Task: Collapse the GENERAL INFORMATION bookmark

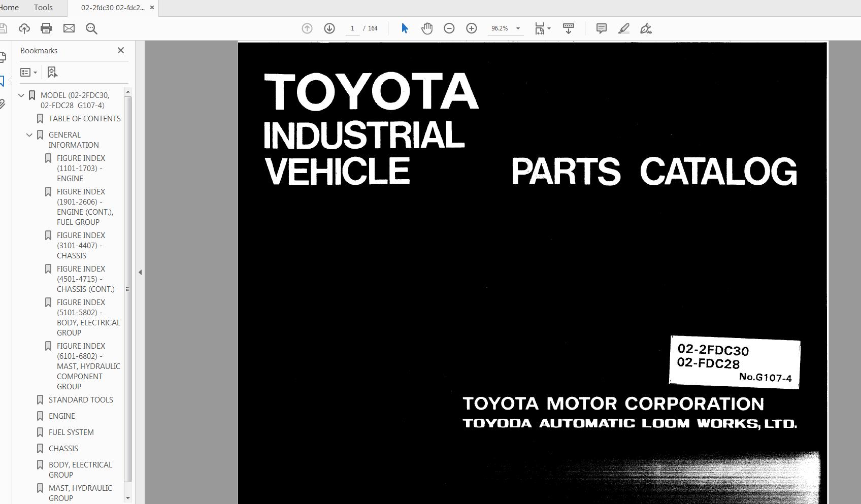Action: coord(29,135)
